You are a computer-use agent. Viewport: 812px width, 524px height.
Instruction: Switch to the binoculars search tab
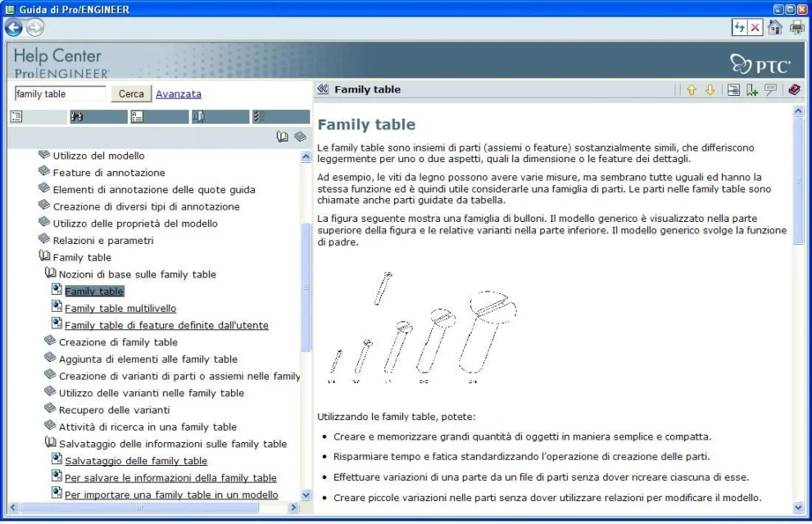tap(78, 117)
